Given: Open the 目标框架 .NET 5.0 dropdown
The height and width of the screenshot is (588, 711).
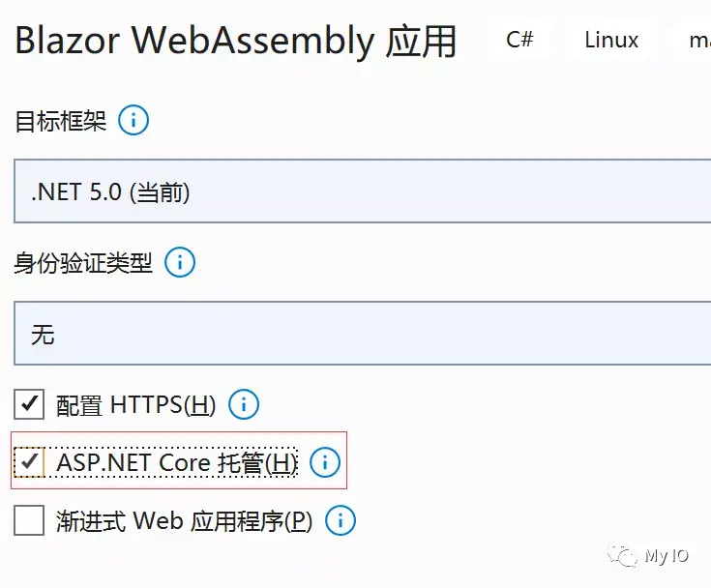Looking at the screenshot, I should point(363,191).
